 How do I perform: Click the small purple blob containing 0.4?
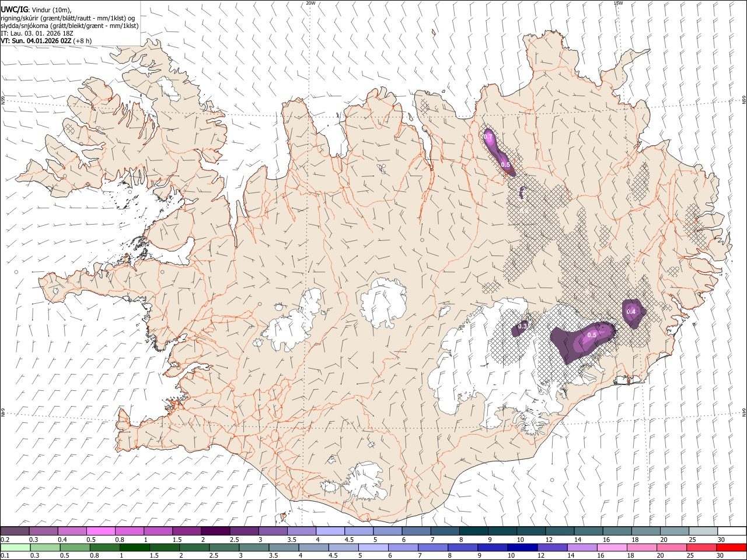[633, 314]
